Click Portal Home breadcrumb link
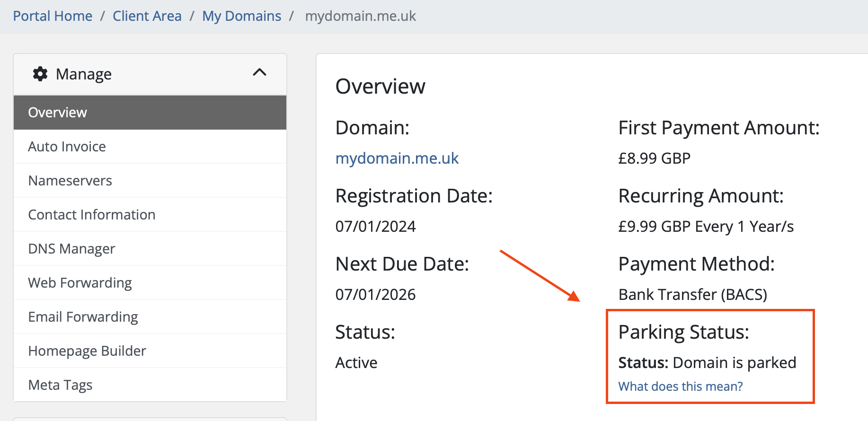This screenshot has height=421, width=868. [x=53, y=16]
